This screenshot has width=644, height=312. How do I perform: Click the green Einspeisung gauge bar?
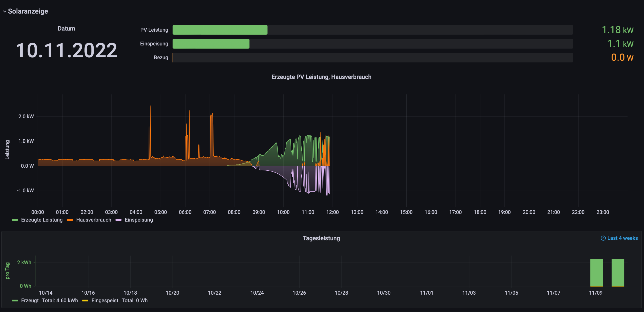click(x=211, y=44)
